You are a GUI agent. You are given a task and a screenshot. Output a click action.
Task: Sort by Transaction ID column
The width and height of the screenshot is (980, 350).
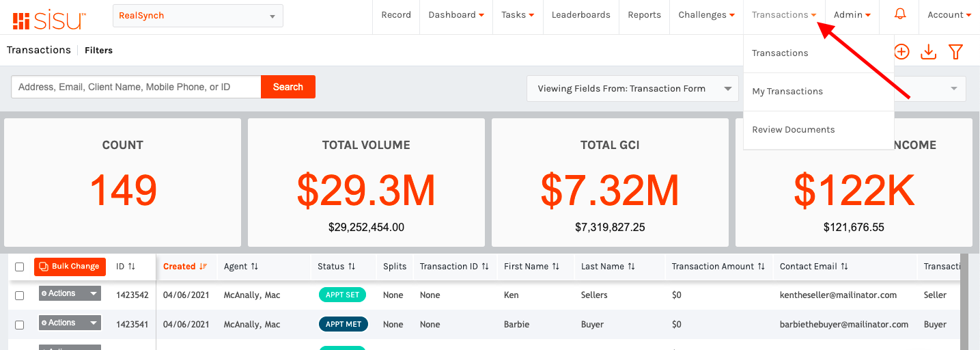pos(454,267)
